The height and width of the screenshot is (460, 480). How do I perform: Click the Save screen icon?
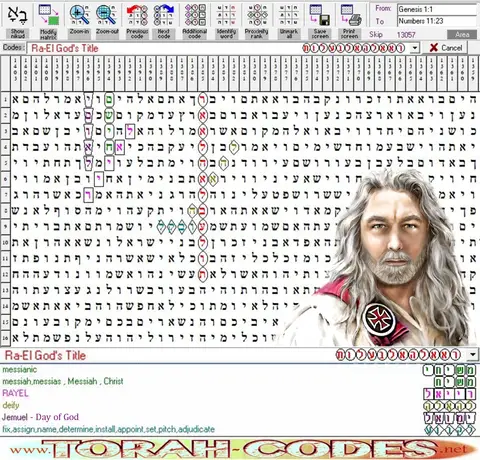click(319, 15)
